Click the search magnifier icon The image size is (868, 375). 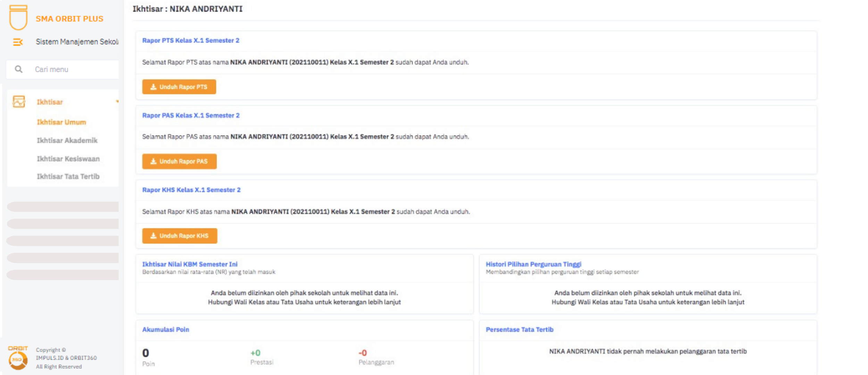pyautogui.click(x=19, y=69)
